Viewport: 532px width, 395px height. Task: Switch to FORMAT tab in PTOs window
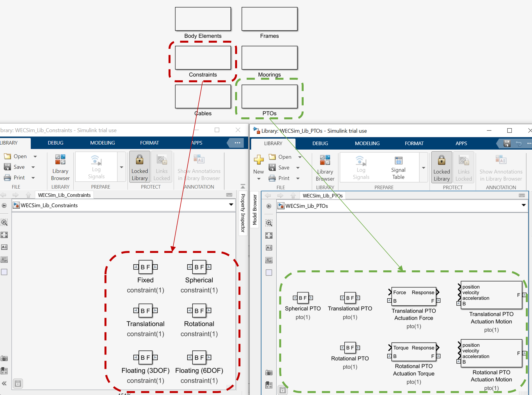(414, 143)
